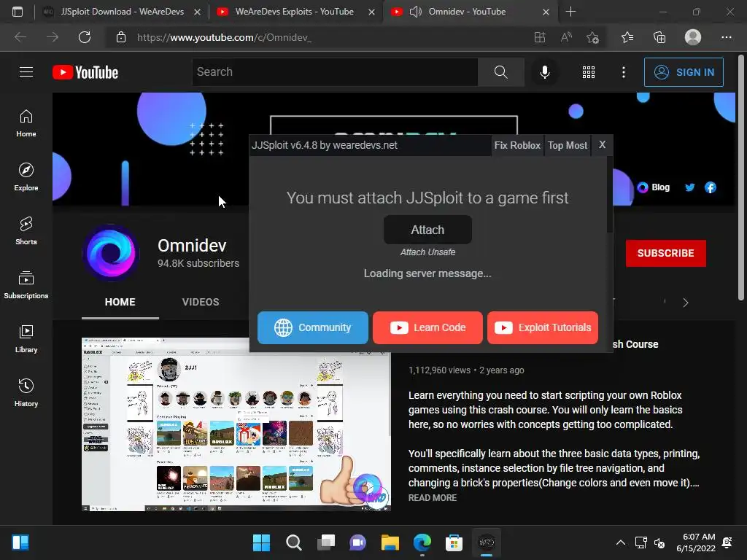
Task: Select the HOME channel tab
Action: (120, 302)
